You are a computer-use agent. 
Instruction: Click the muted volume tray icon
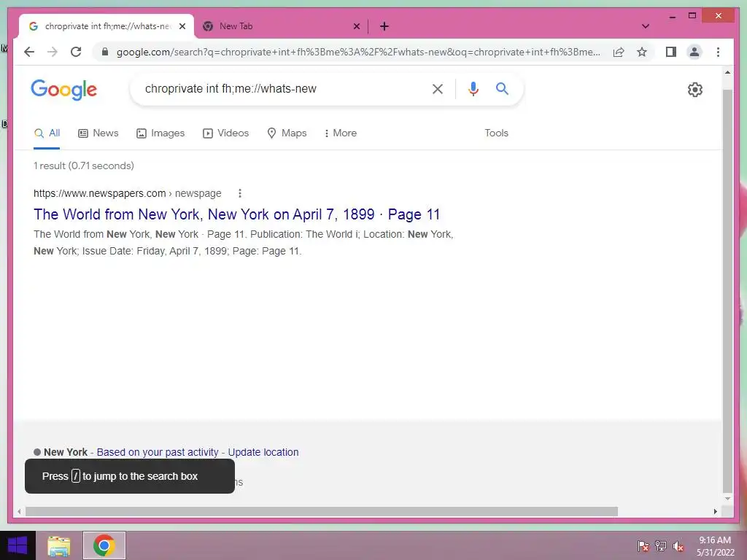click(678, 545)
